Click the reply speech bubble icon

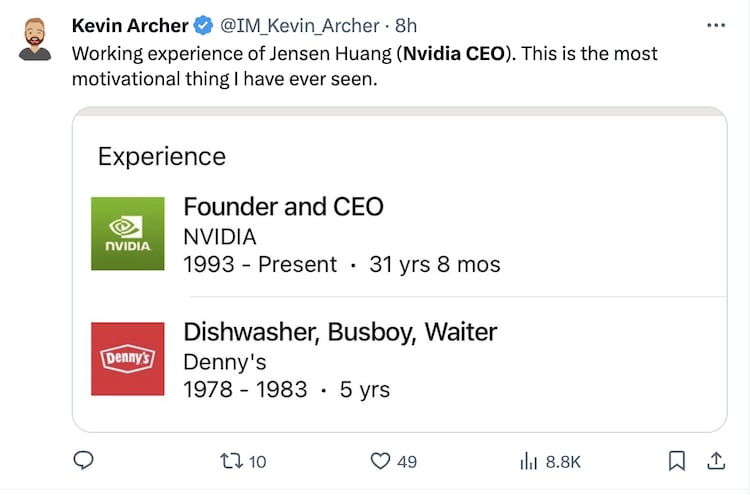pyautogui.click(x=85, y=460)
